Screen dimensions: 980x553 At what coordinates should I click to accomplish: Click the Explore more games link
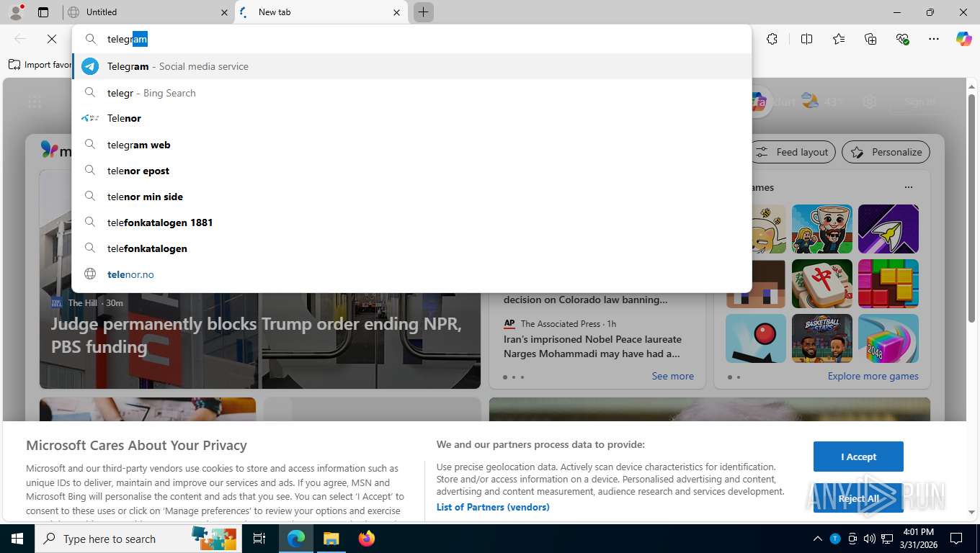click(873, 376)
